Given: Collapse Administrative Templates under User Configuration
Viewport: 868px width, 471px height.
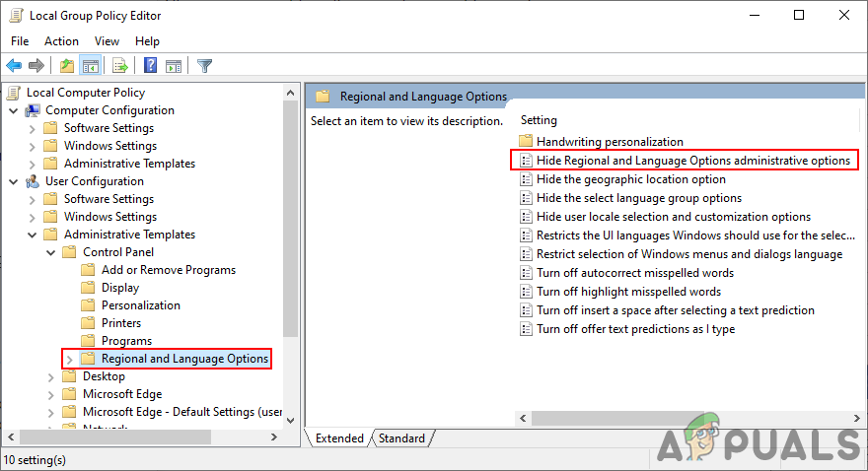Looking at the screenshot, I should (x=33, y=235).
